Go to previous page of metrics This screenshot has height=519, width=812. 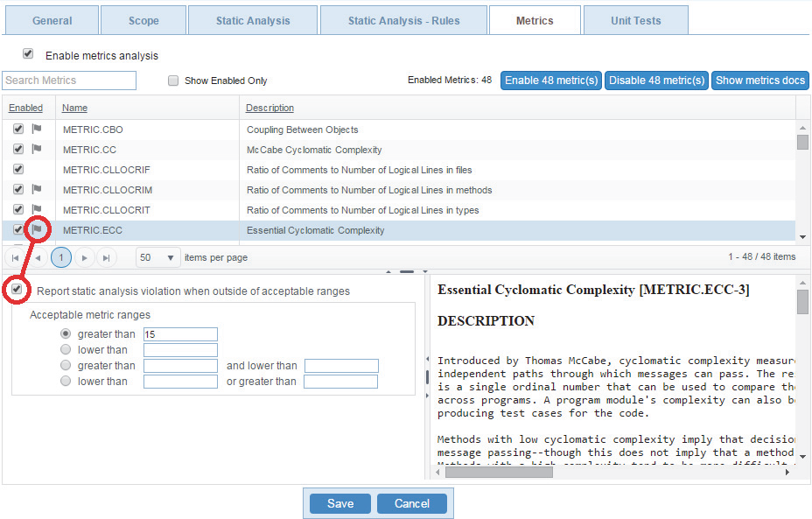pos(38,257)
